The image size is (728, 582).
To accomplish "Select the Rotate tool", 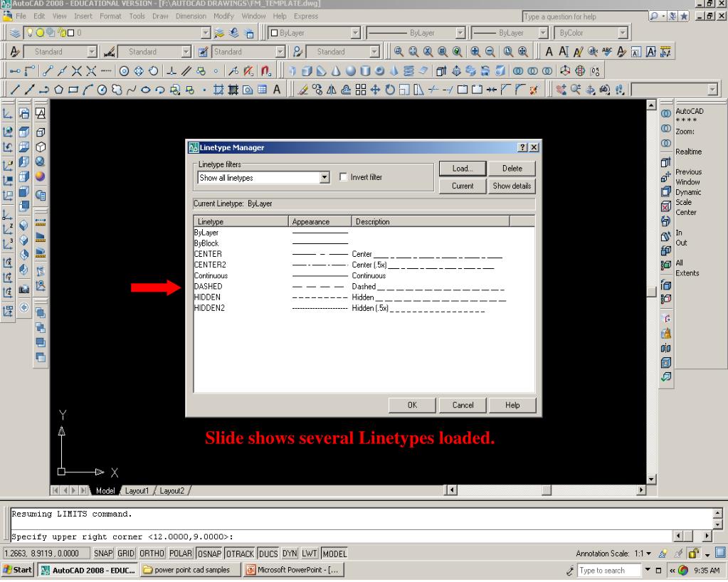I will pyautogui.click(x=389, y=90).
